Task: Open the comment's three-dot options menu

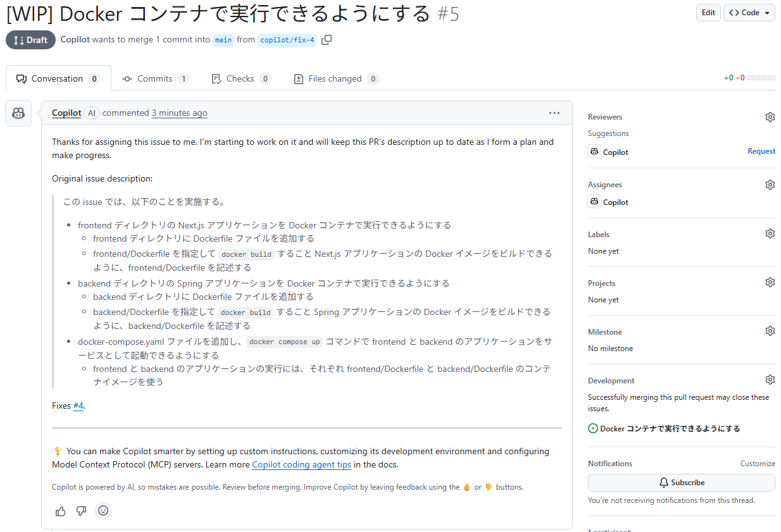Action: point(554,113)
